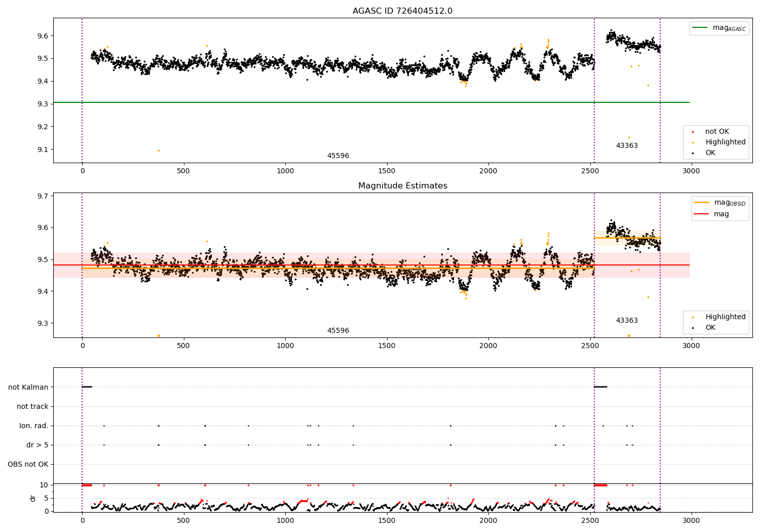760x532 pixels.
Task: Click x-axis tick '2000' under bottom plot
Action: click(488, 520)
